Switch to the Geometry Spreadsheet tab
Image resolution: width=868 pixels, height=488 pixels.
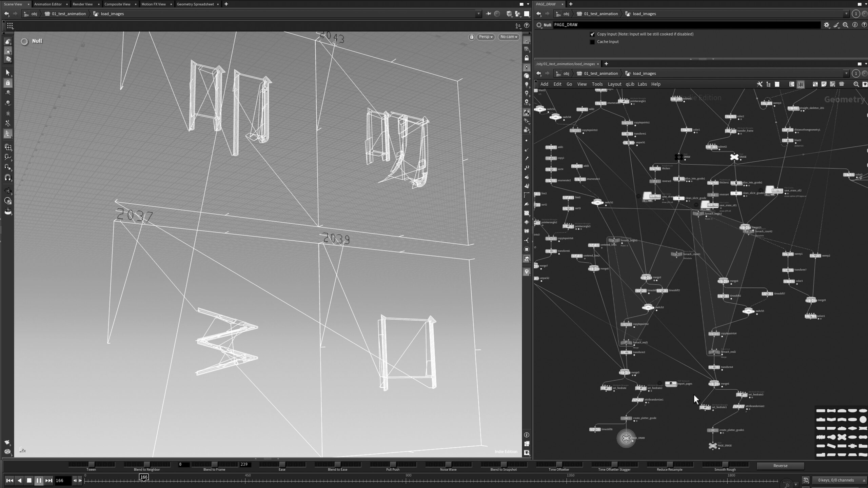tap(195, 4)
